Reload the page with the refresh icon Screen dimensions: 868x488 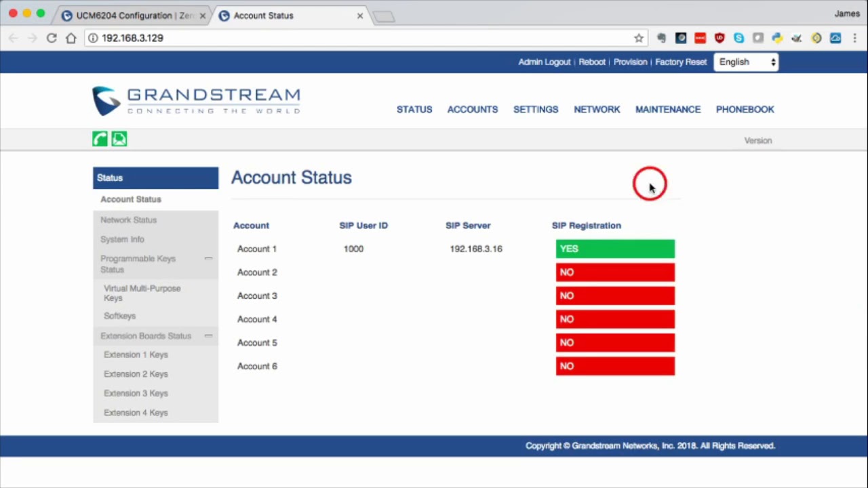click(x=52, y=38)
